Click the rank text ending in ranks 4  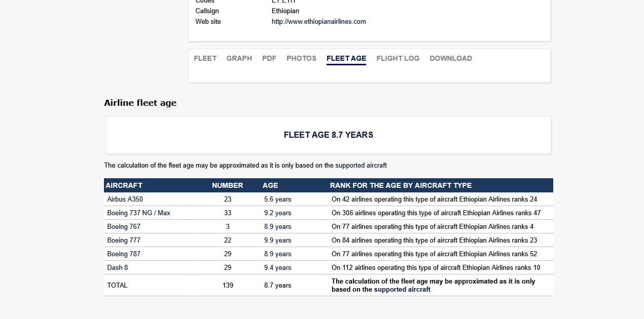pos(433,227)
